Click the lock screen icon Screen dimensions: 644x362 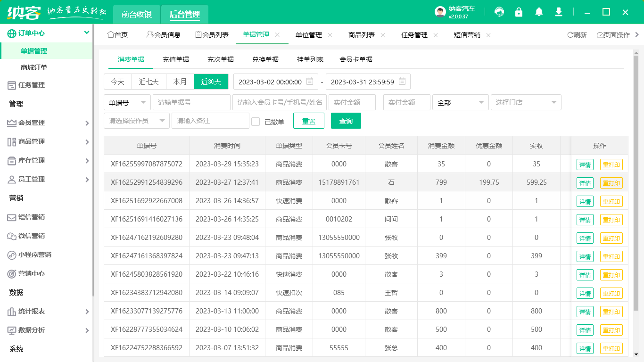click(x=519, y=12)
